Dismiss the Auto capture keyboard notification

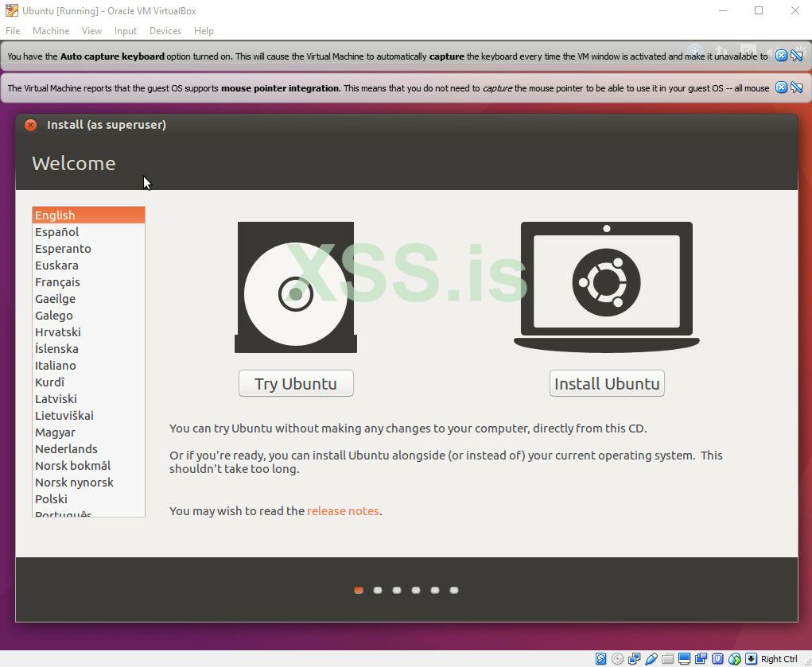[781, 56]
